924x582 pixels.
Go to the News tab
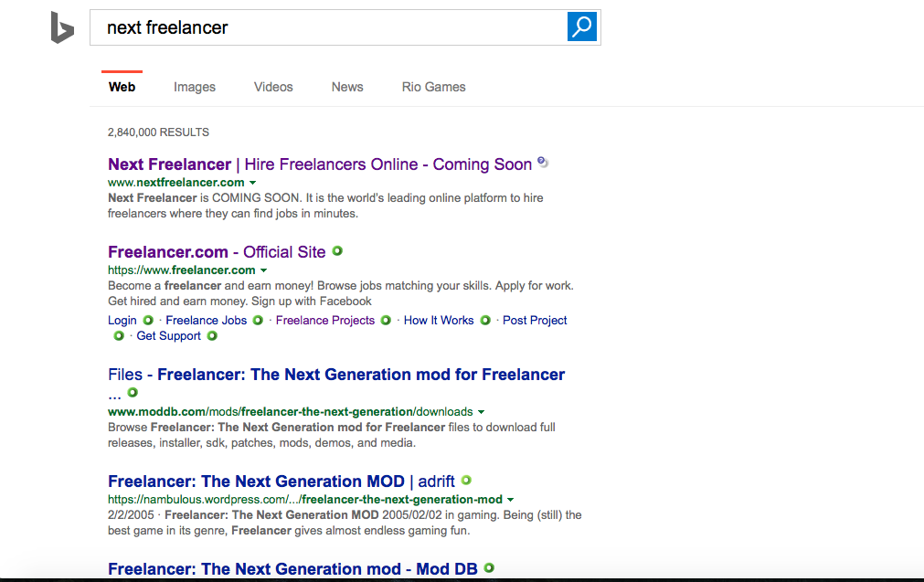(x=347, y=87)
